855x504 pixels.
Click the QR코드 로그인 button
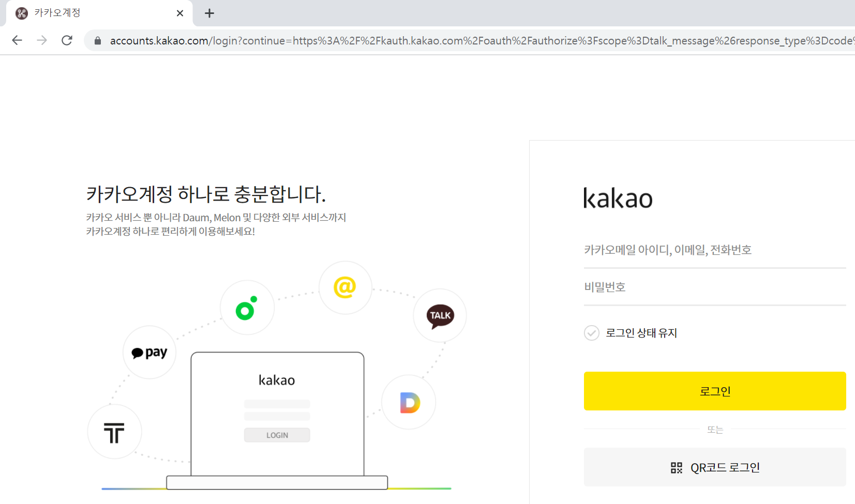point(715,467)
